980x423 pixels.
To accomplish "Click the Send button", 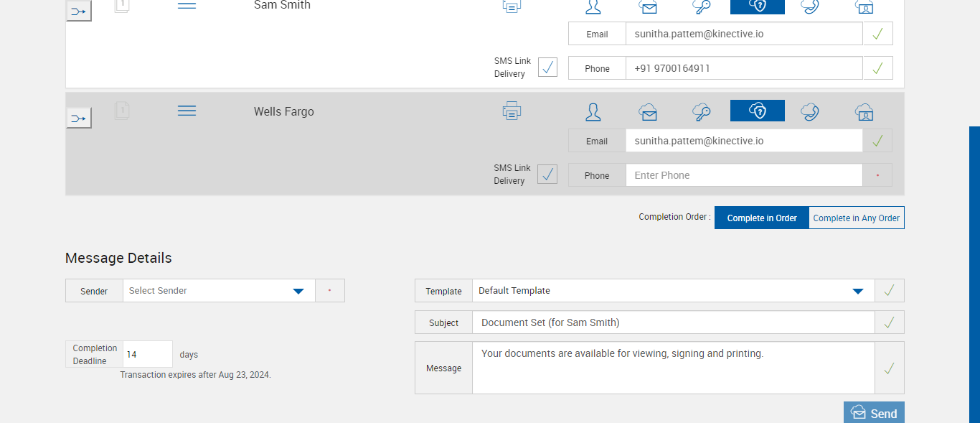I will pos(874,413).
